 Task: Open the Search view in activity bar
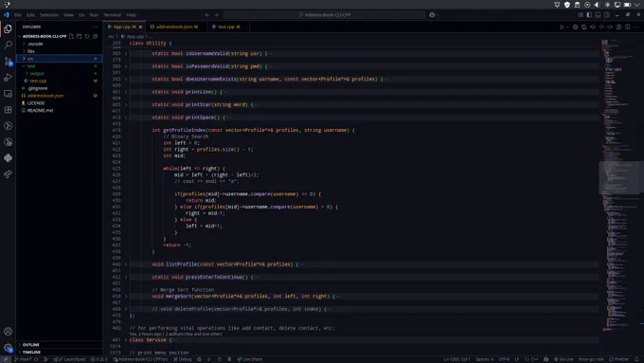[x=8, y=45]
